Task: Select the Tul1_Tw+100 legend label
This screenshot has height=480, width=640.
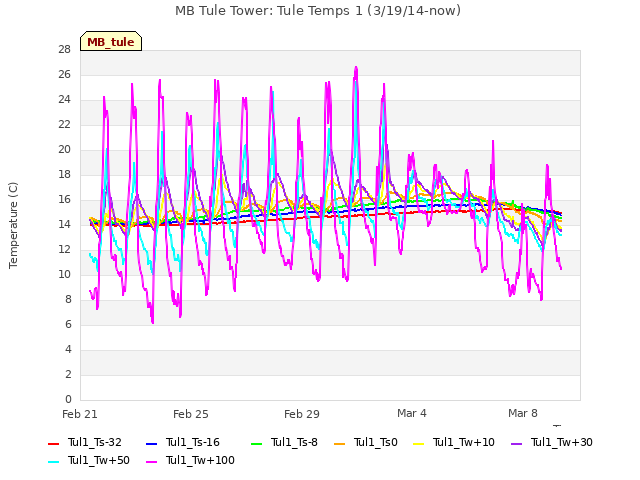Action: tap(200, 460)
